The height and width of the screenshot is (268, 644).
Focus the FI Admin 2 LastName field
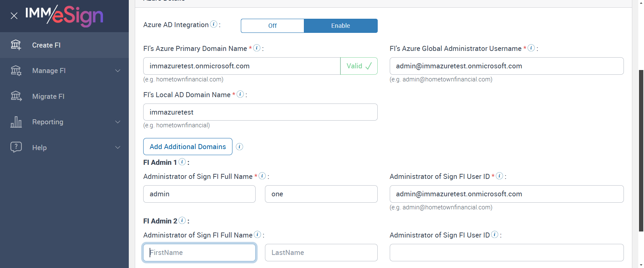pos(321,253)
